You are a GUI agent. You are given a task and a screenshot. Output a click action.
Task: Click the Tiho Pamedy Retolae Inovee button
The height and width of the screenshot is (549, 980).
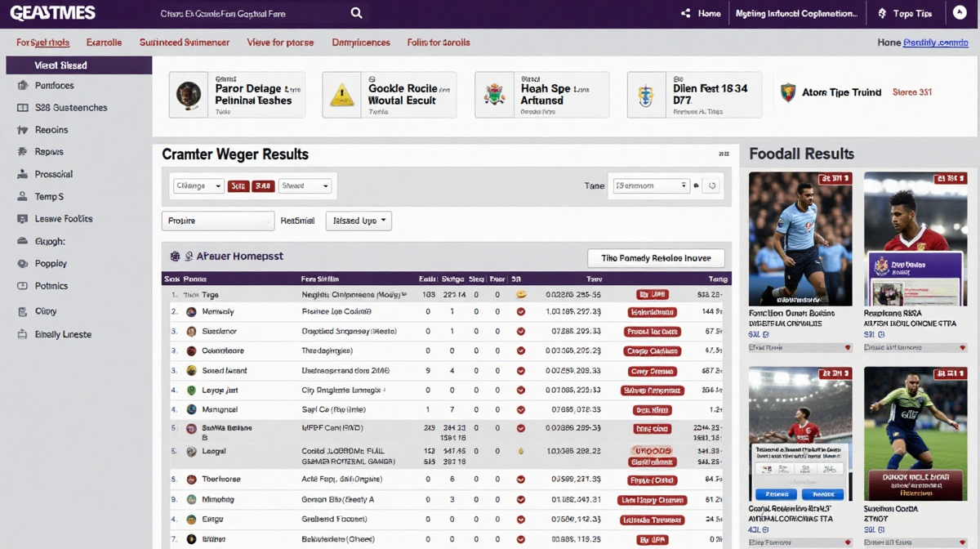coord(656,258)
